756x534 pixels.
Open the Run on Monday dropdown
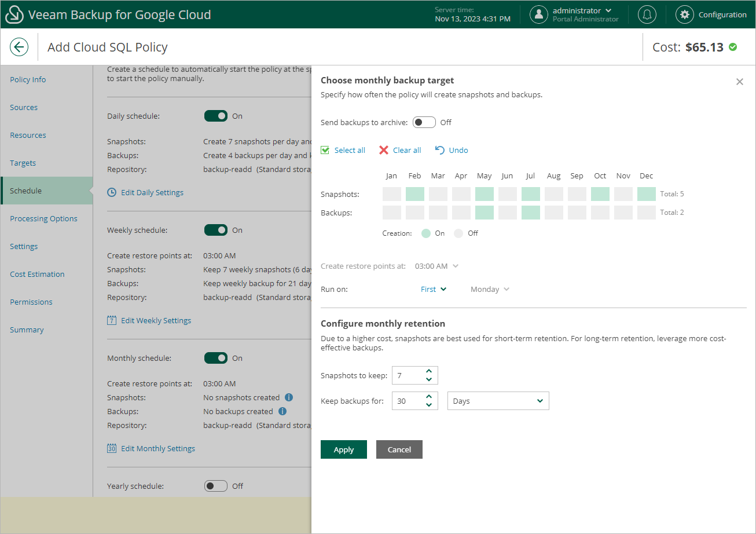[490, 289]
